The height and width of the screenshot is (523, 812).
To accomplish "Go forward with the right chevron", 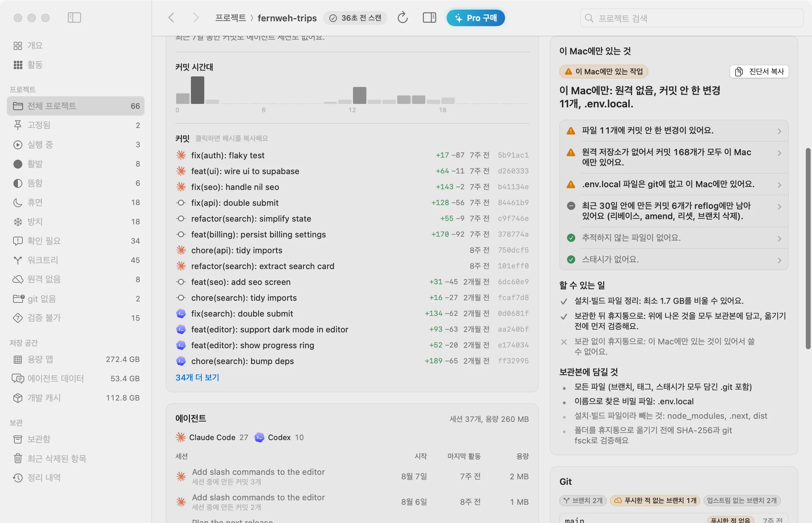I will [195, 18].
